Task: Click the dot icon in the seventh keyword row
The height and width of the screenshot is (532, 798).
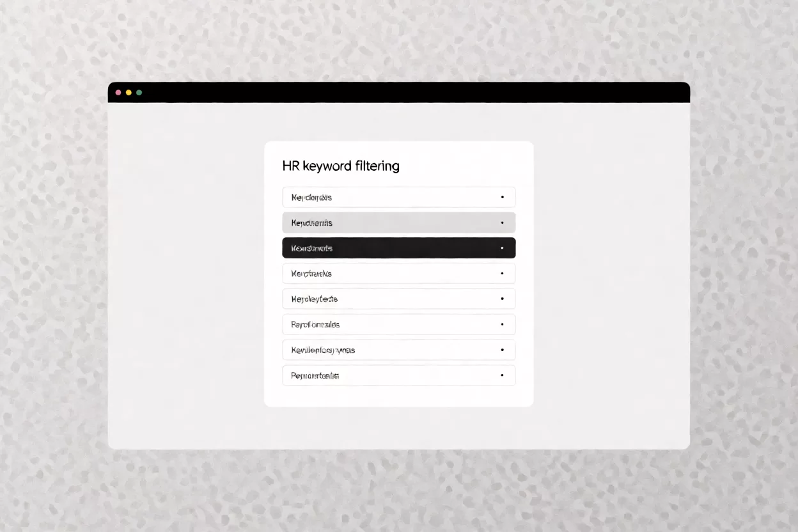Action: 502,350
